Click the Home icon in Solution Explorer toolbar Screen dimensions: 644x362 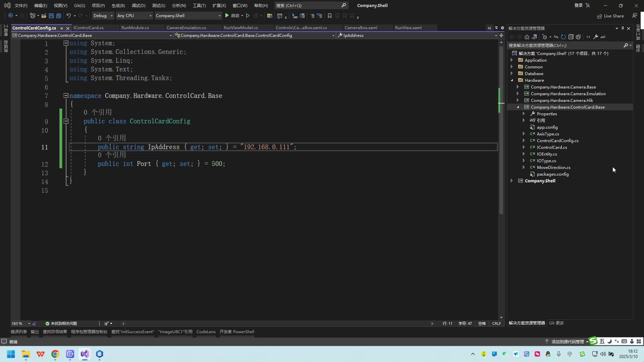527,37
